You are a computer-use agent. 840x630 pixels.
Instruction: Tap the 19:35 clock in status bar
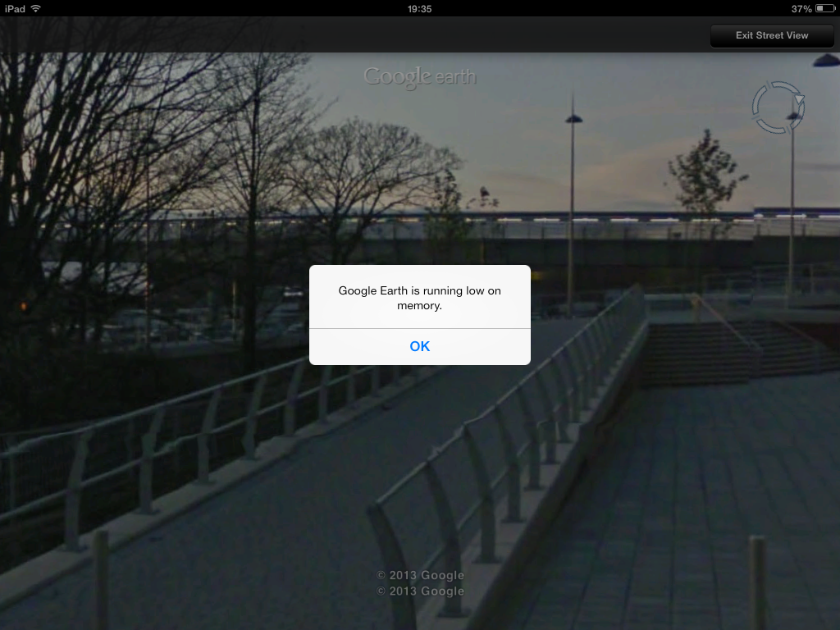[419, 9]
